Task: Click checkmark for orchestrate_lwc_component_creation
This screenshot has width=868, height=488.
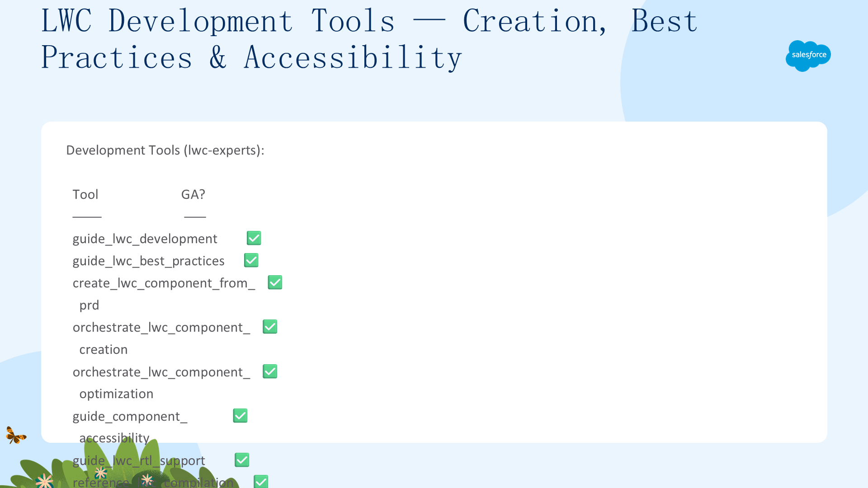Action: tap(270, 327)
